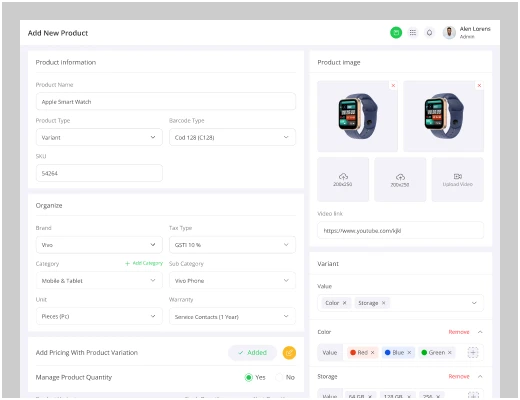Expand the Variant Value dropdown chevron
The image size is (520, 400).
point(474,303)
